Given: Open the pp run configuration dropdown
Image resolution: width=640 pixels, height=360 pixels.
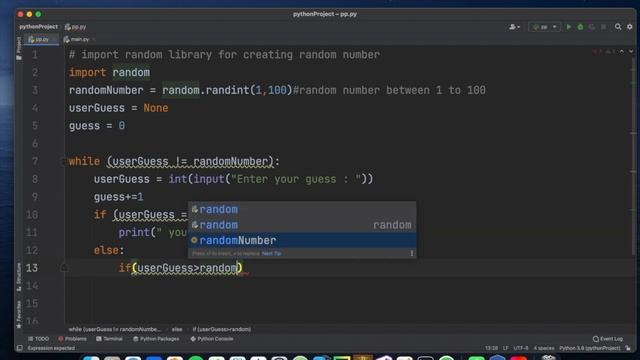Looking at the screenshot, I should tap(544, 27).
